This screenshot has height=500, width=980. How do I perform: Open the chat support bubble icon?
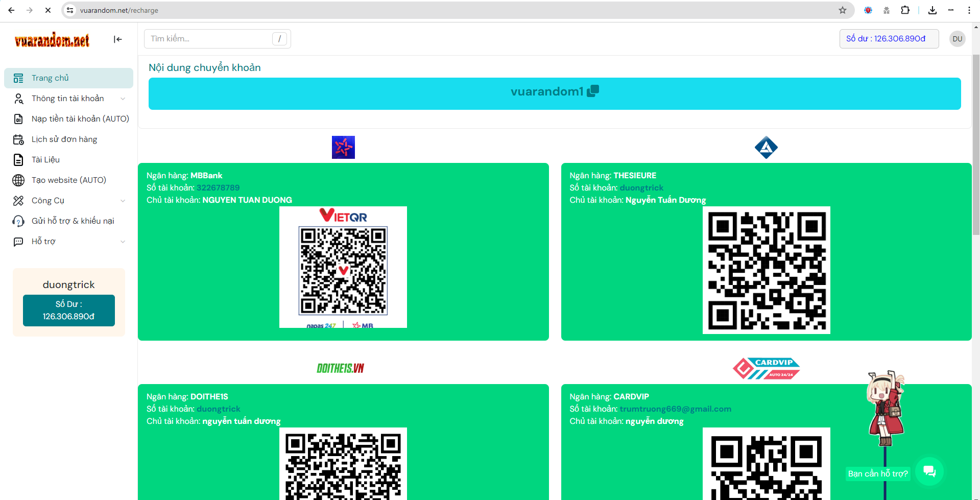coord(929,471)
